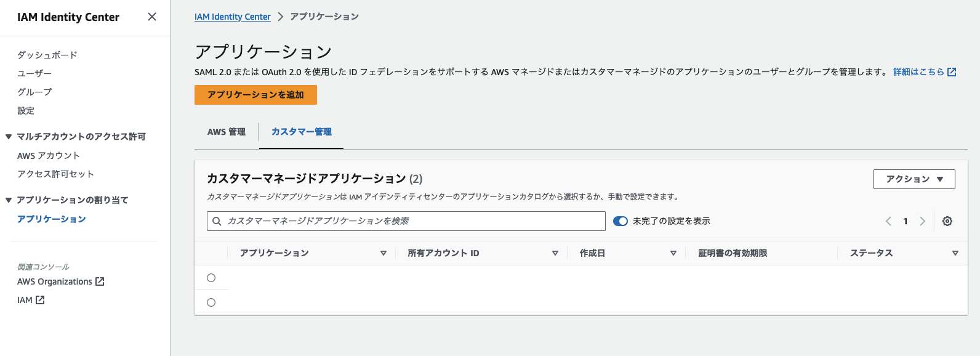Open the アクション dropdown menu
This screenshot has height=356, width=980.
(914, 179)
